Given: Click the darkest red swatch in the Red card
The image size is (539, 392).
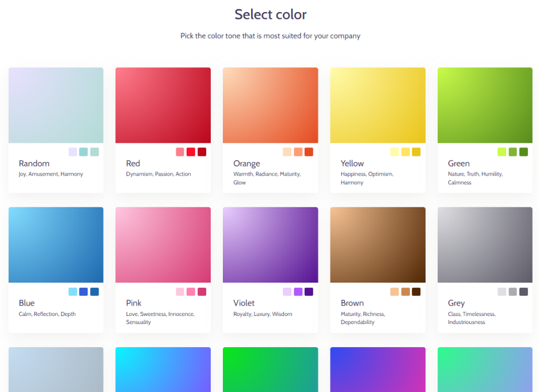Looking at the screenshot, I should (202, 152).
